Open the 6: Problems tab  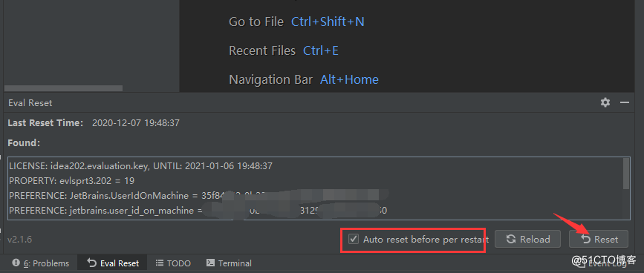tap(41, 263)
